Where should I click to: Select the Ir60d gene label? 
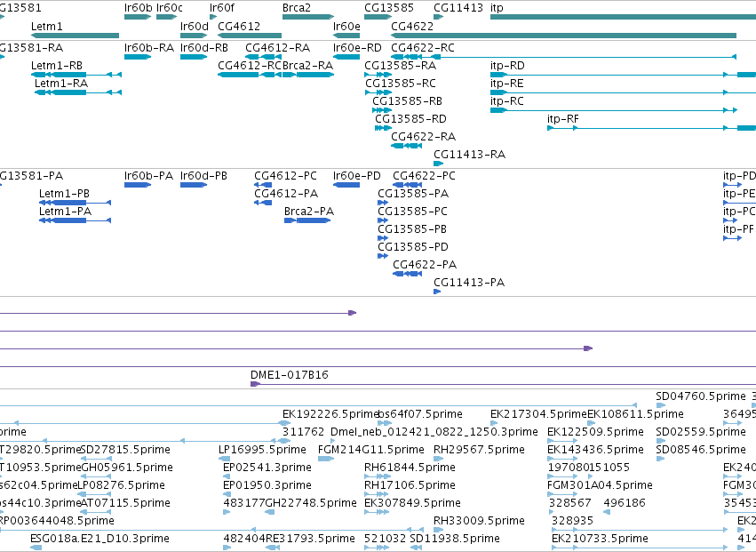coord(195,26)
